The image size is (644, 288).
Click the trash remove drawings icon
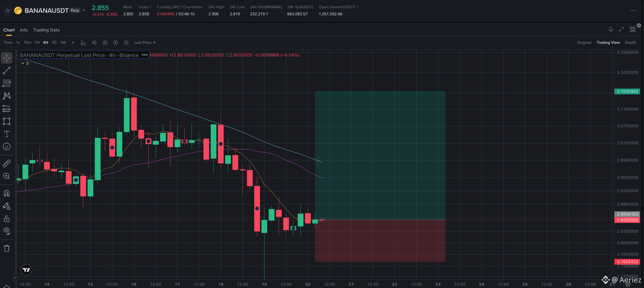point(7,248)
